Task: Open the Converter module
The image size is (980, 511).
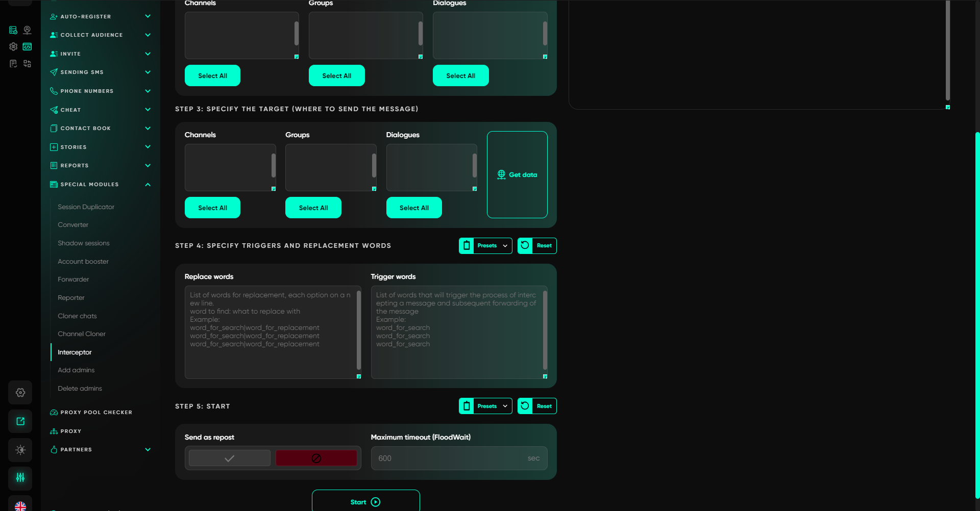Action: 73,225
